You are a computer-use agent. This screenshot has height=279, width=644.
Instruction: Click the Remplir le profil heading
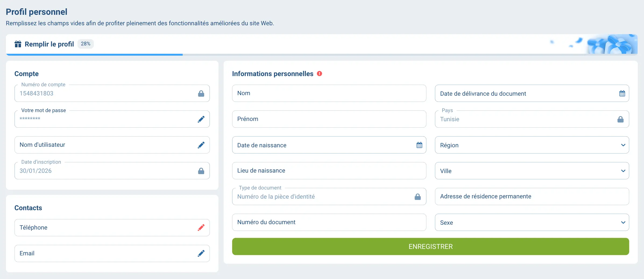coord(49,44)
